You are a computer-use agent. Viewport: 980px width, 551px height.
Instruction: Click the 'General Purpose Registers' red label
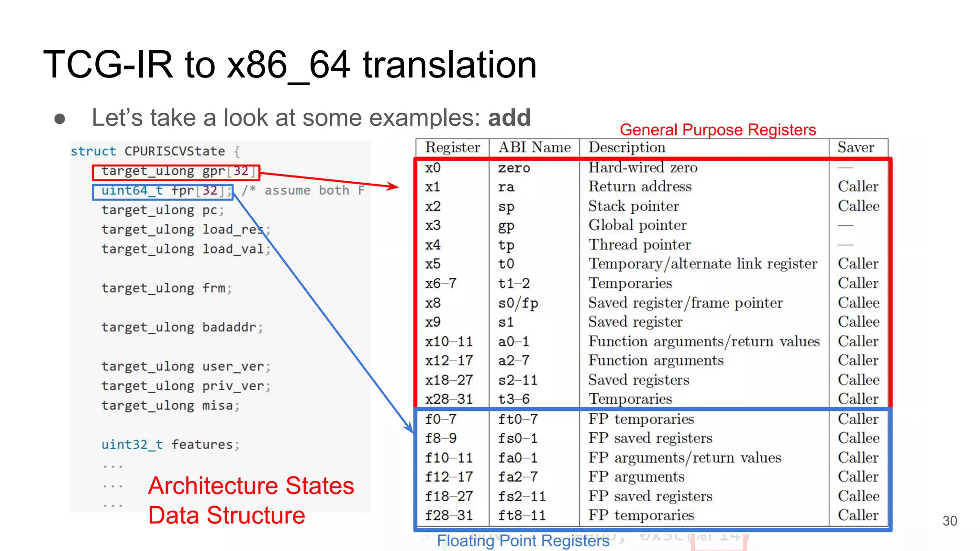pos(717,130)
